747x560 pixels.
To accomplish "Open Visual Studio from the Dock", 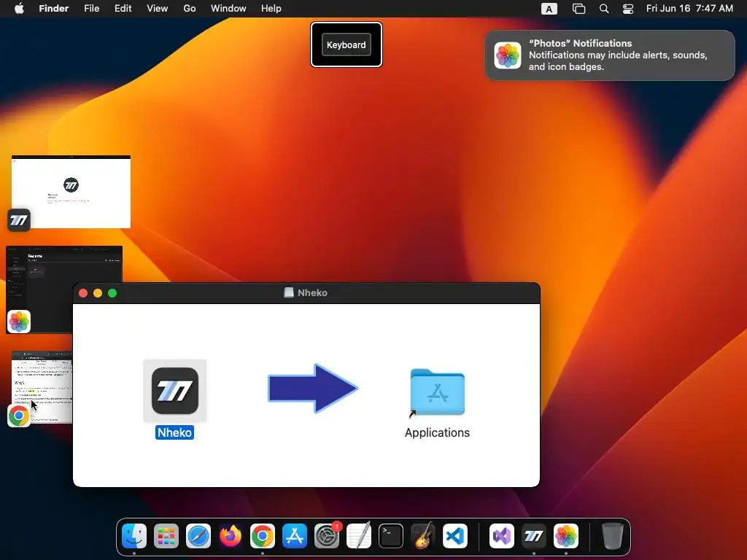I will click(502, 536).
